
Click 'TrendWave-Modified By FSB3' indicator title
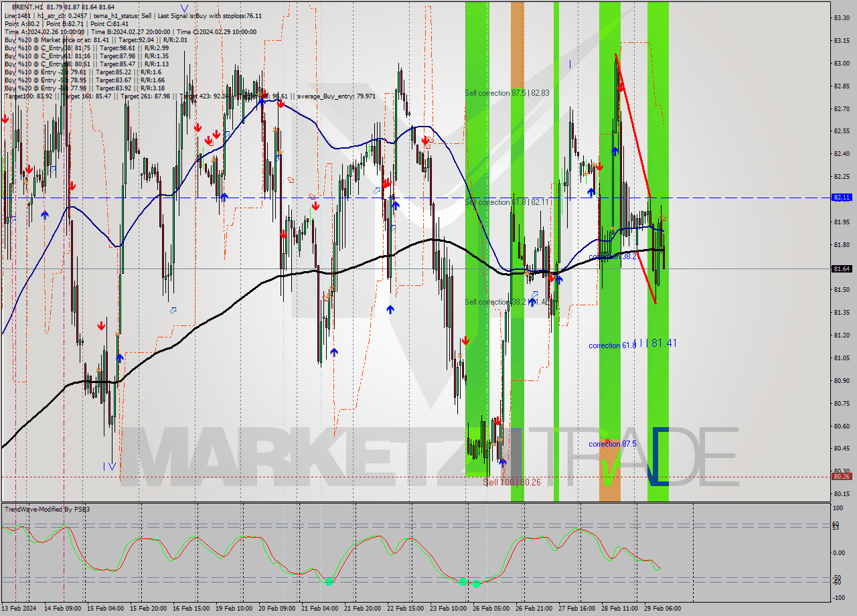click(x=47, y=510)
